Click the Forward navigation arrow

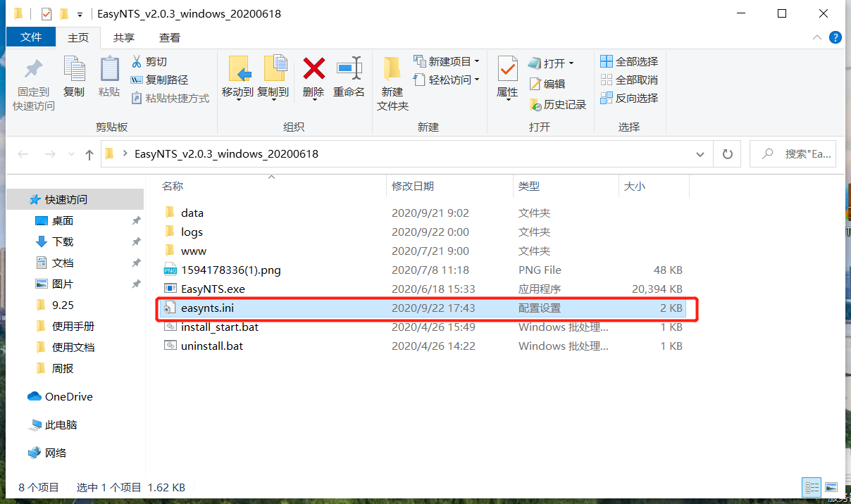pos(49,154)
